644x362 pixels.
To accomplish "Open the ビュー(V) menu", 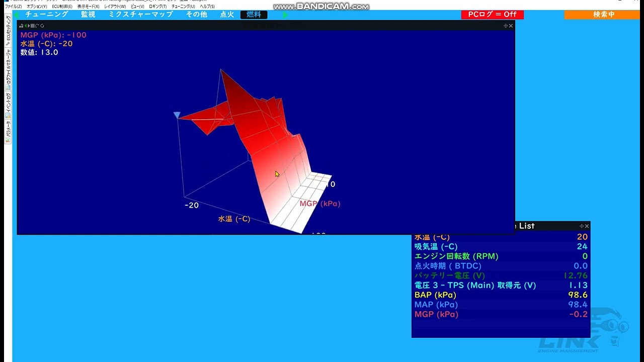I will pos(137,7).
